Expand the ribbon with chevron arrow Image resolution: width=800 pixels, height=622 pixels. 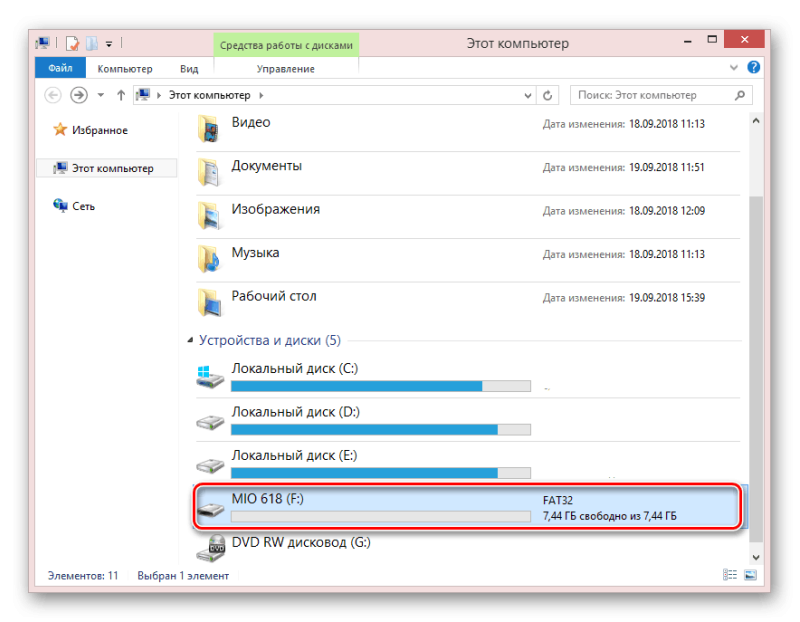(x=734, y=67)
